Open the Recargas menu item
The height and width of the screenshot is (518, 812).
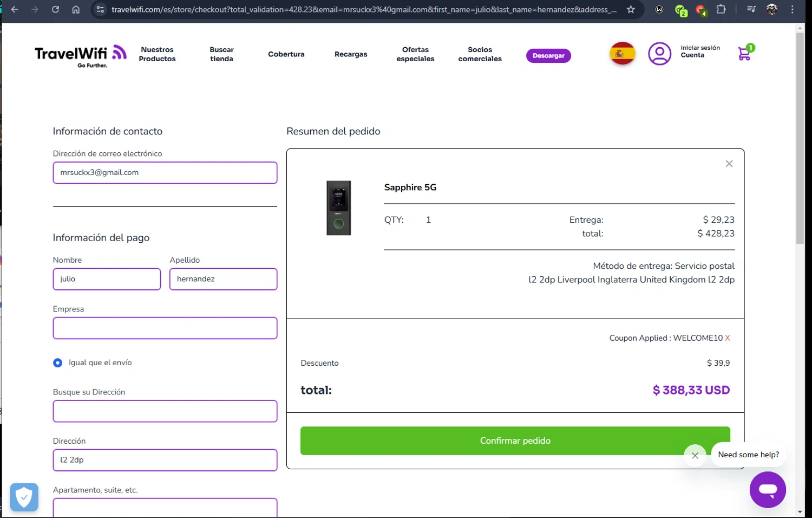click(351, 54)
